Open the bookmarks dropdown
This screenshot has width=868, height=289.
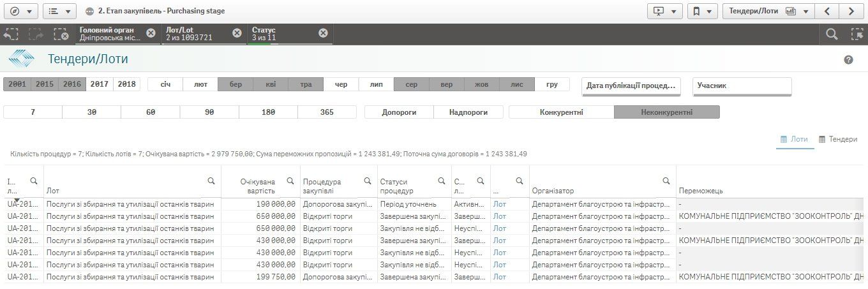coord(701,11)
